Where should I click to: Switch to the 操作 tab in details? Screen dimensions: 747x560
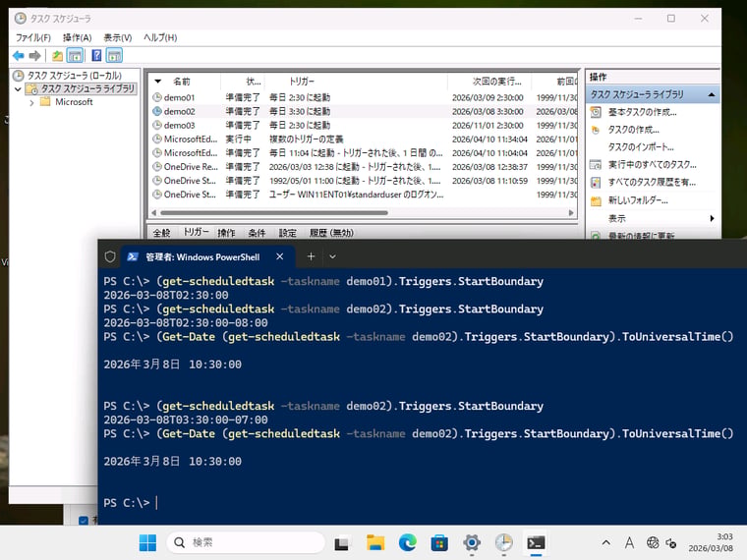(226, 233)
